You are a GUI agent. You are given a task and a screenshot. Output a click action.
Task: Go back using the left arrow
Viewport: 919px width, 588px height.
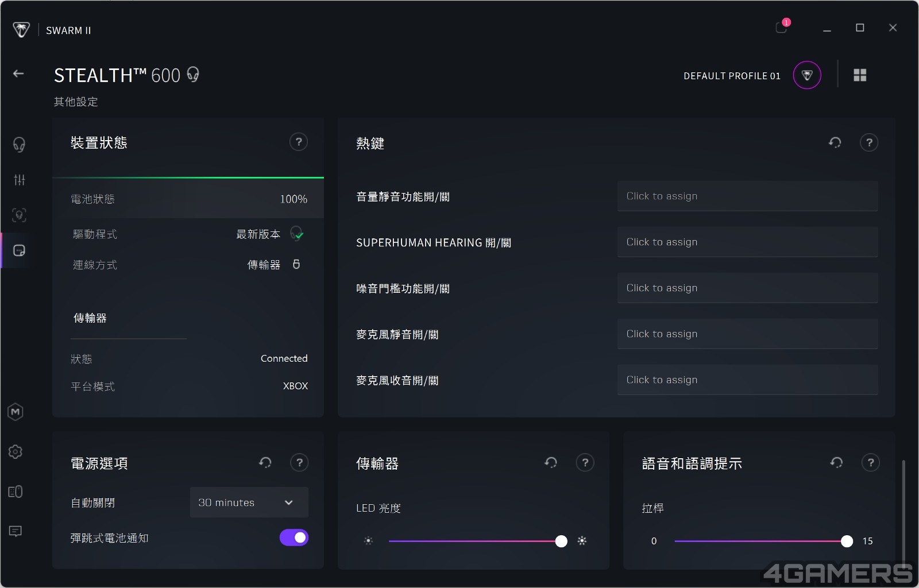[x=18, y=73]
